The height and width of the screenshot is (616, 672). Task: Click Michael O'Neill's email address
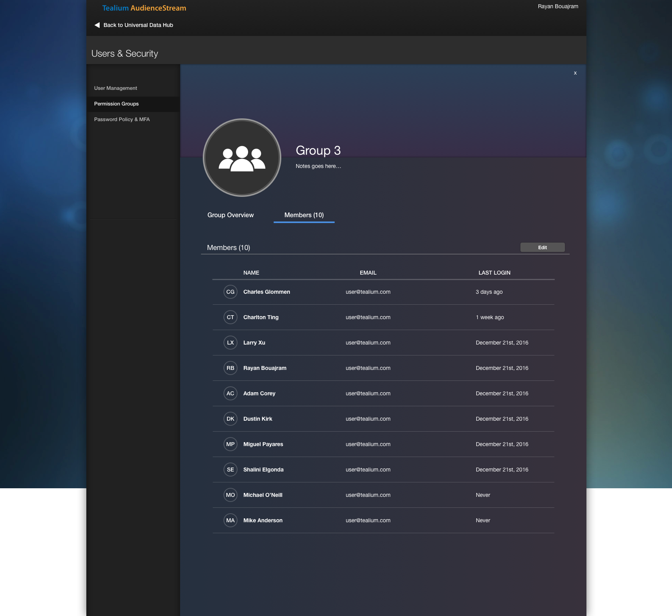click(x=368, y=495)
